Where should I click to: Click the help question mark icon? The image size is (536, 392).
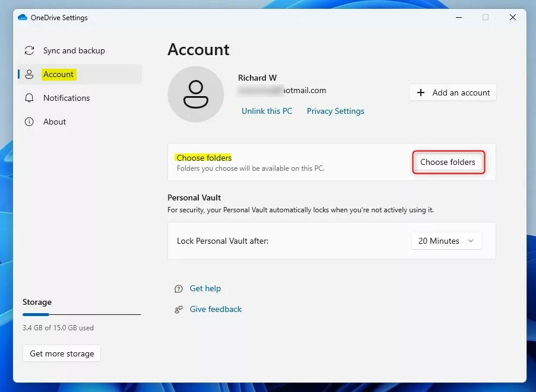coord(179,289)
